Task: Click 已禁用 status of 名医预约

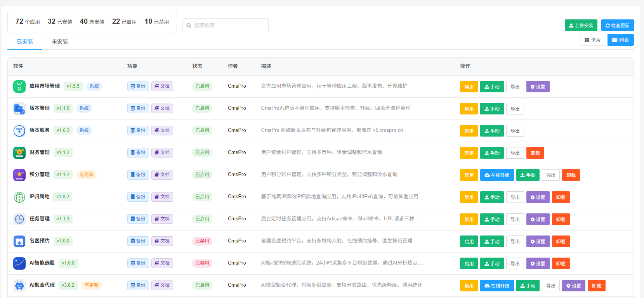Action: tap(202, 241)
